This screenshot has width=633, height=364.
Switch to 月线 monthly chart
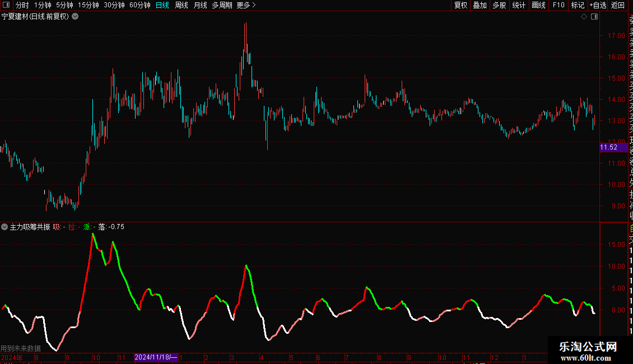click(x=200, y=5)
